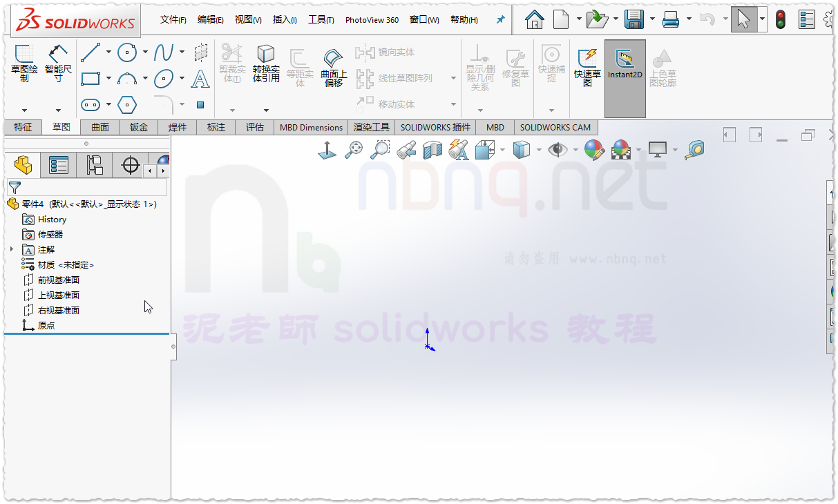Toggle Hide/Show Items eye icon
The height and width of the screenshot is (504, 838).
558,149
